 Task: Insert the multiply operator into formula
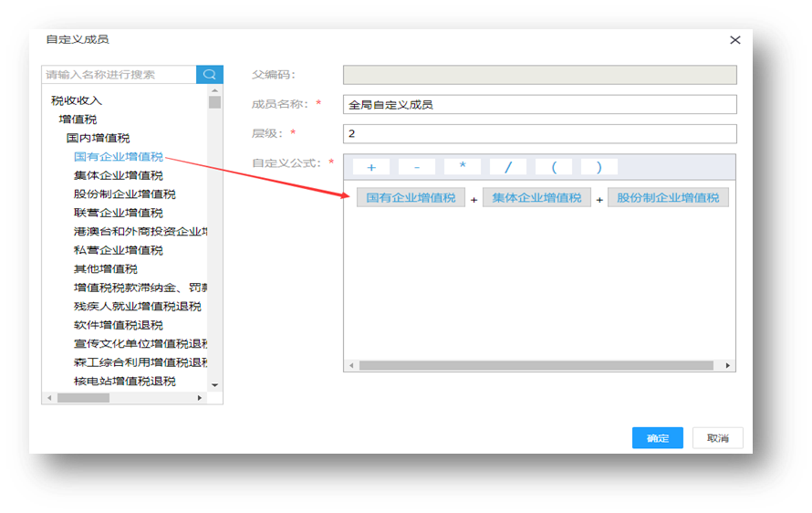(x=463, y=167)
